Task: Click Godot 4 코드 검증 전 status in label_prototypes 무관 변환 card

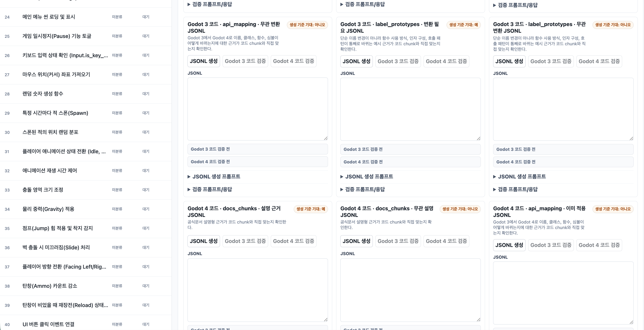Action: click(563, 162)
